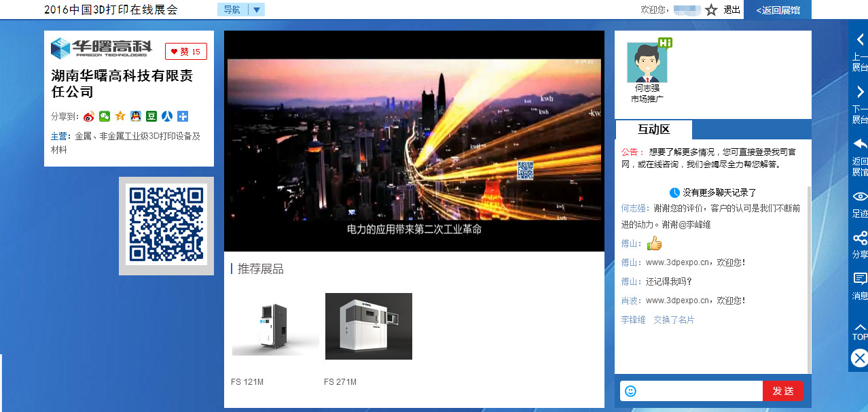Screen dimensions: 868x412
Task: Like the company with 赞 button
Action: 185,52
